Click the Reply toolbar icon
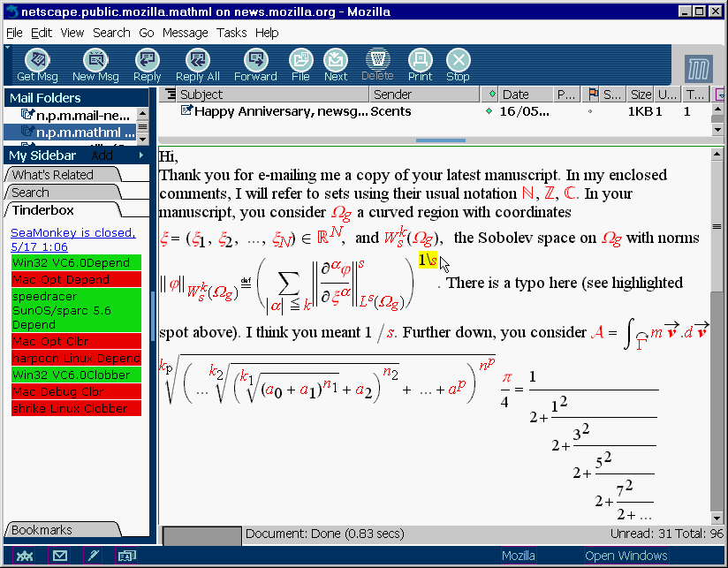The image size is (728, 568). (x=148, y=60)
